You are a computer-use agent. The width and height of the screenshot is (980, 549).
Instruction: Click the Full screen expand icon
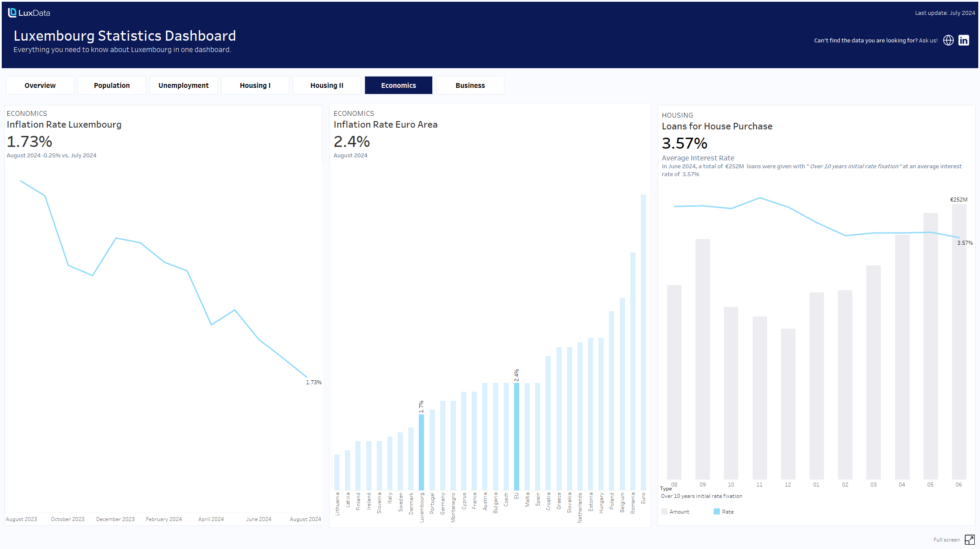pos(970,539)
